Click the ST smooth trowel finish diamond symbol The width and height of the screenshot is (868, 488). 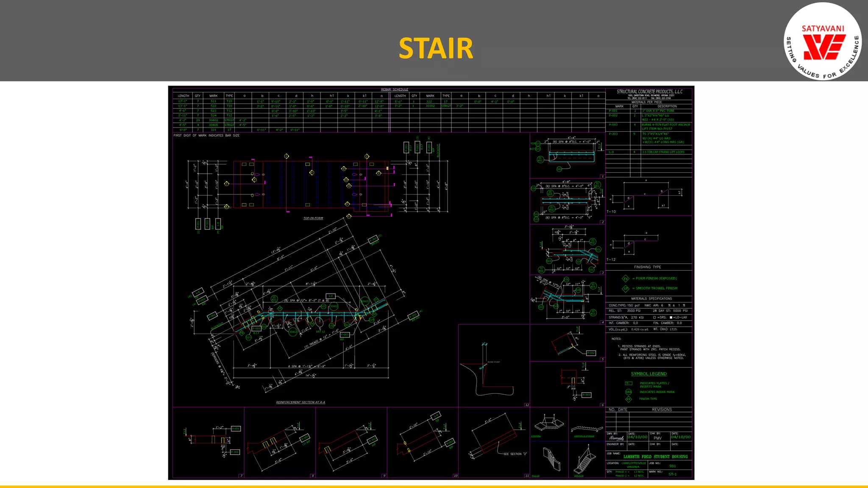tap(626, 288)
